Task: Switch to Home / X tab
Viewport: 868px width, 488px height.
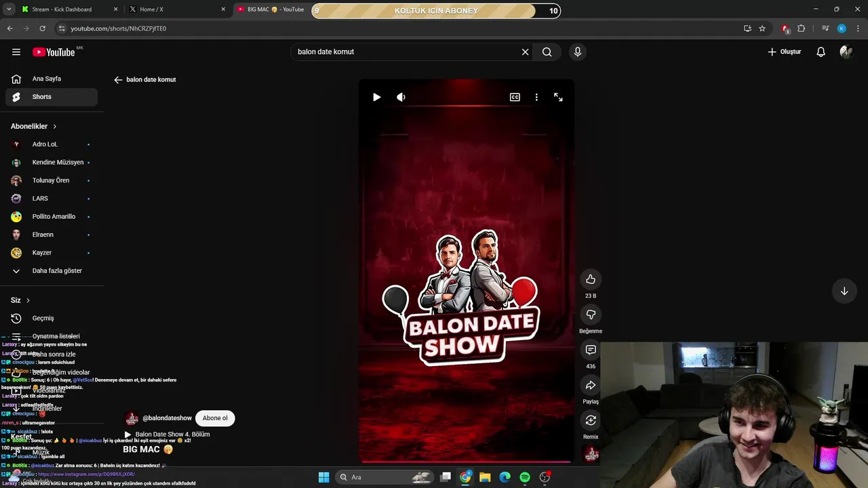Action: coord(176,9)
